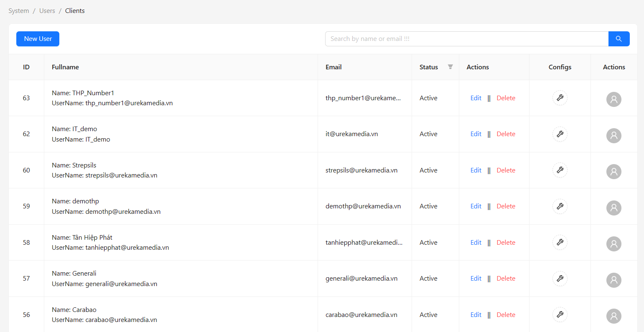The image size is (644, 332).
Task: Click ID cell 60
Action: [26, 170]
